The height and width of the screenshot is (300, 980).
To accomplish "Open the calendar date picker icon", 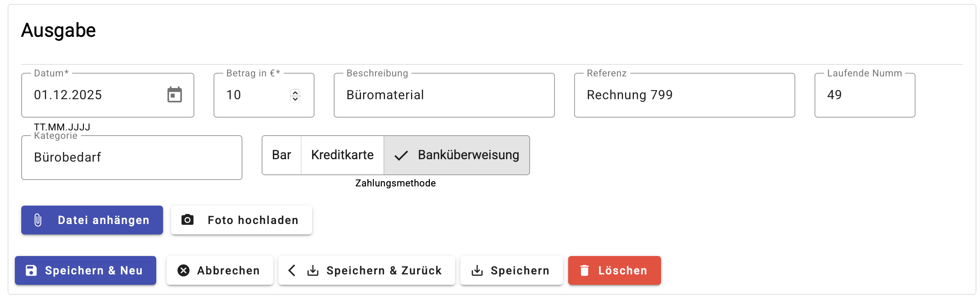I will (174, 95).
